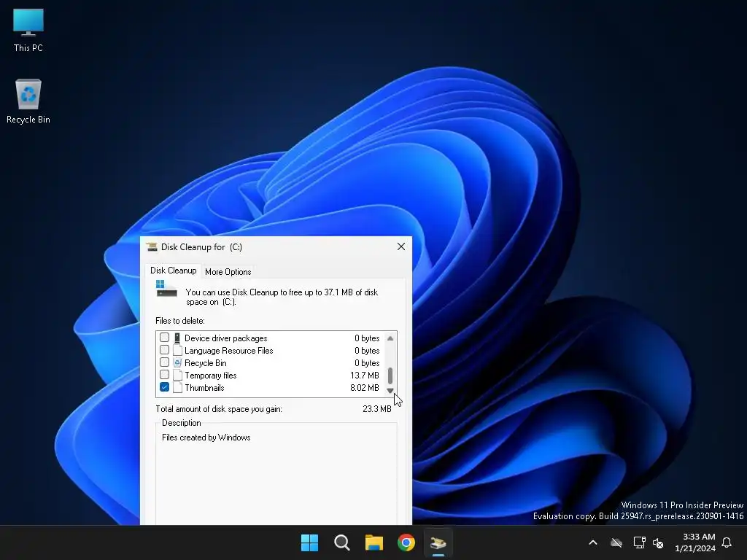Click the 8.02 MB size value
The height and width of the screenshot is (560, 747).
tap(365, 388)
